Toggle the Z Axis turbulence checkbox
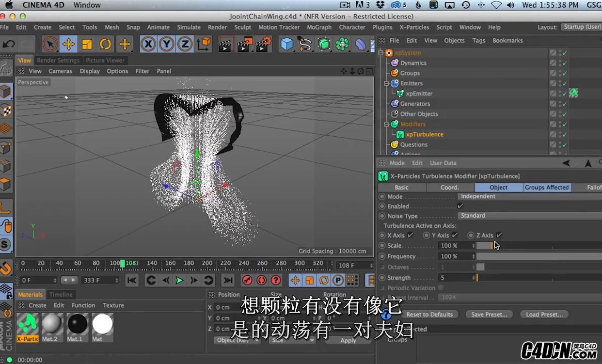 tap(499, 235)
